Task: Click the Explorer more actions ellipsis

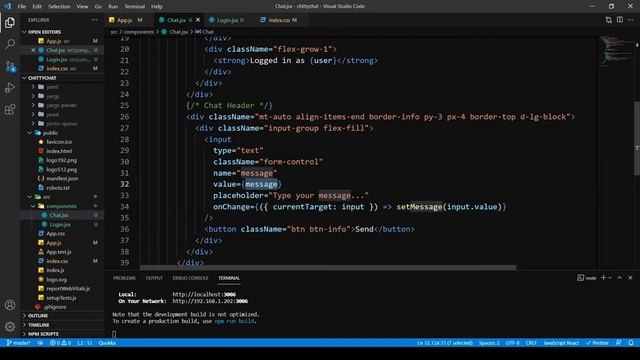Action: (94, 20)
